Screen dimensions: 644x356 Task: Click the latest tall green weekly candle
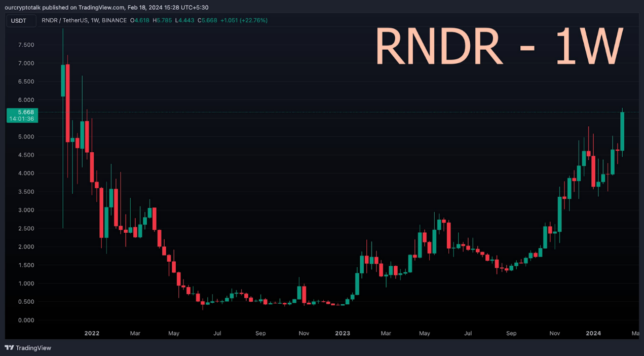click(622, 131)
